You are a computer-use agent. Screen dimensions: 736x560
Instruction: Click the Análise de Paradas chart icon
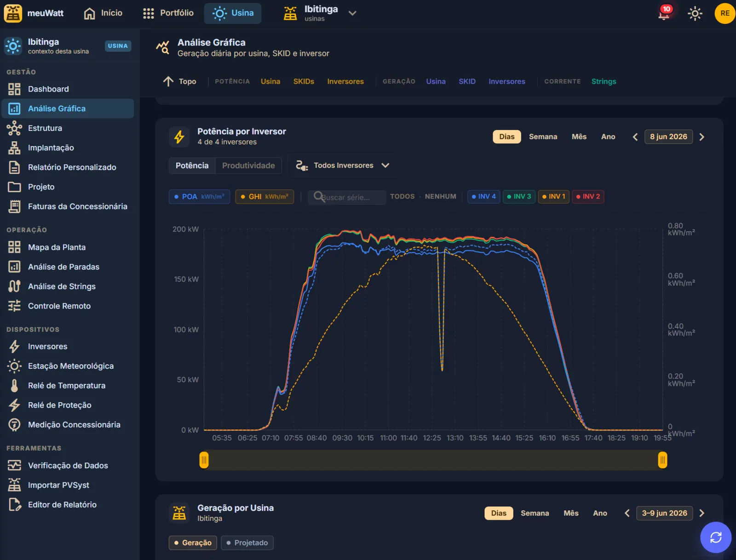14,267
